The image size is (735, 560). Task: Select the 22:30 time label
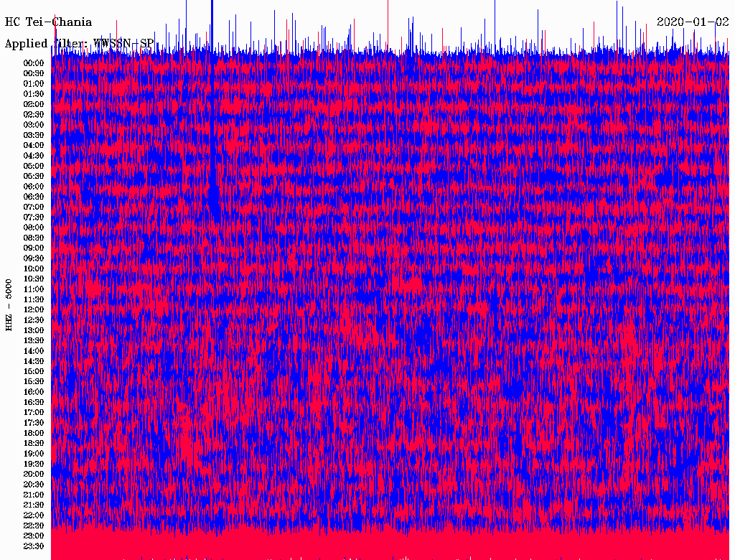pos(34,526)
